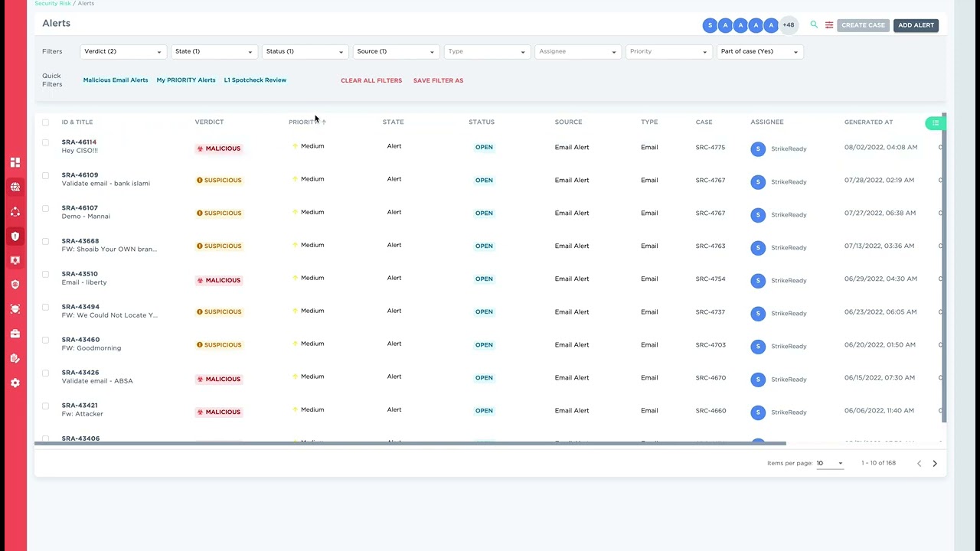Check the box for SRA-46109

pyautogui.click(x=45, y=175)
